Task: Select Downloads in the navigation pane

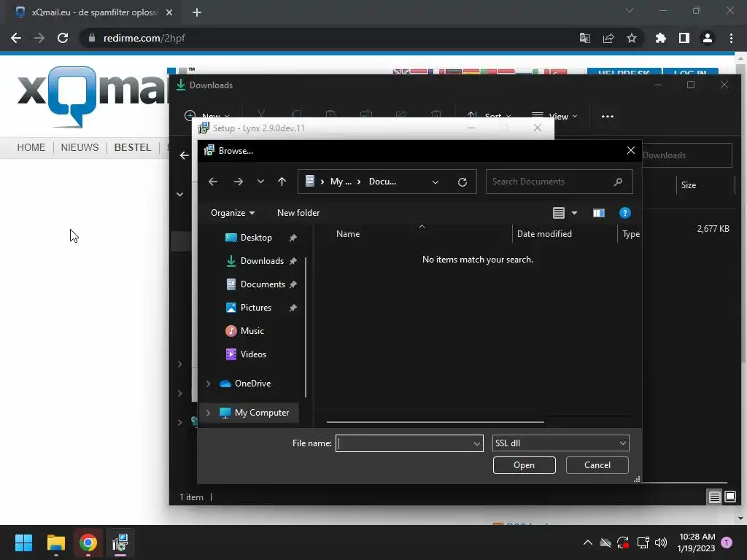Action: (262, 261)
